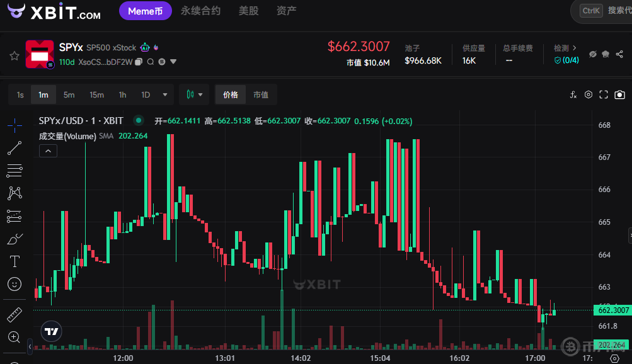Go to XBIT.COM home logo

coord(54,11)
